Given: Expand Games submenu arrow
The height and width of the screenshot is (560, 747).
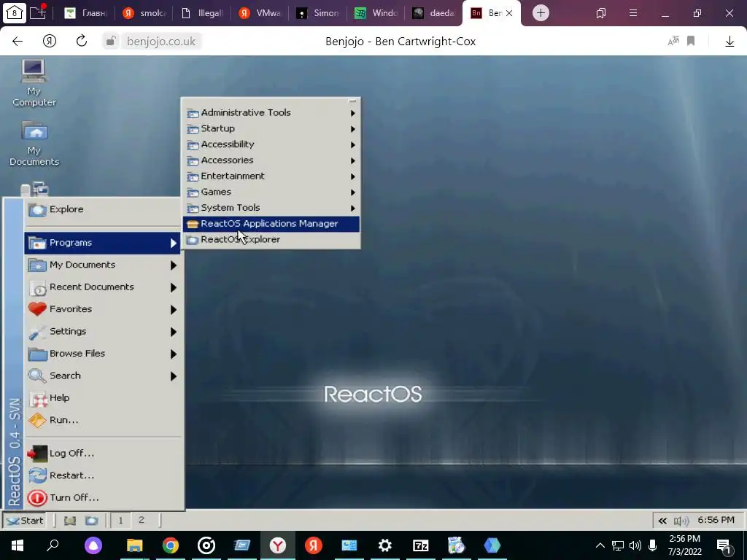Looking at the screenshot, I should (353, 192).
